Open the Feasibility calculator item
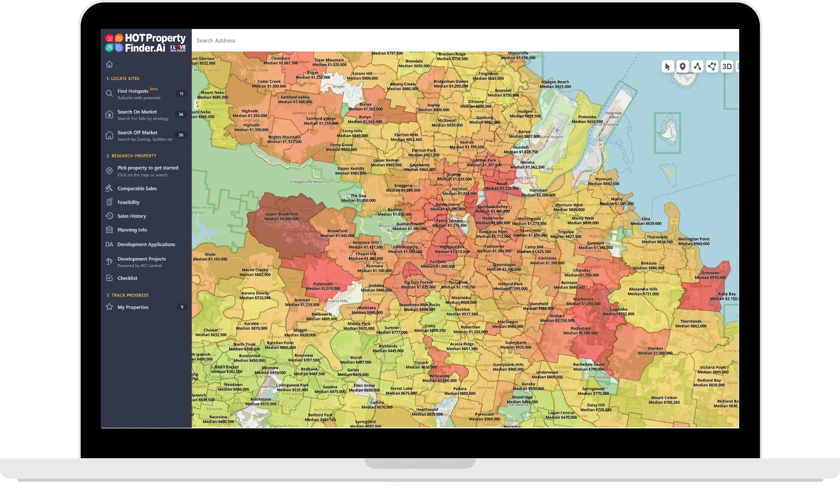 (x=128, y=202)
